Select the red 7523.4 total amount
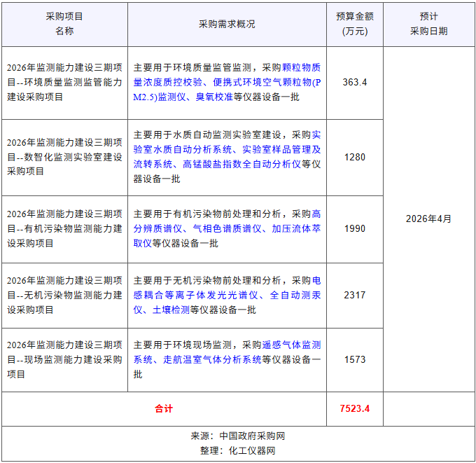Screen dimensions: 476x463 click(x=355, y=408)
